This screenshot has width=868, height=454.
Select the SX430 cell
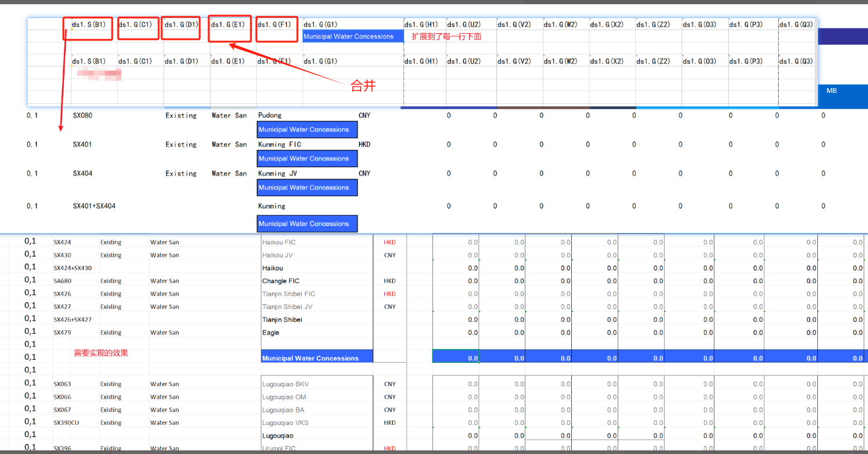(62, 255)
